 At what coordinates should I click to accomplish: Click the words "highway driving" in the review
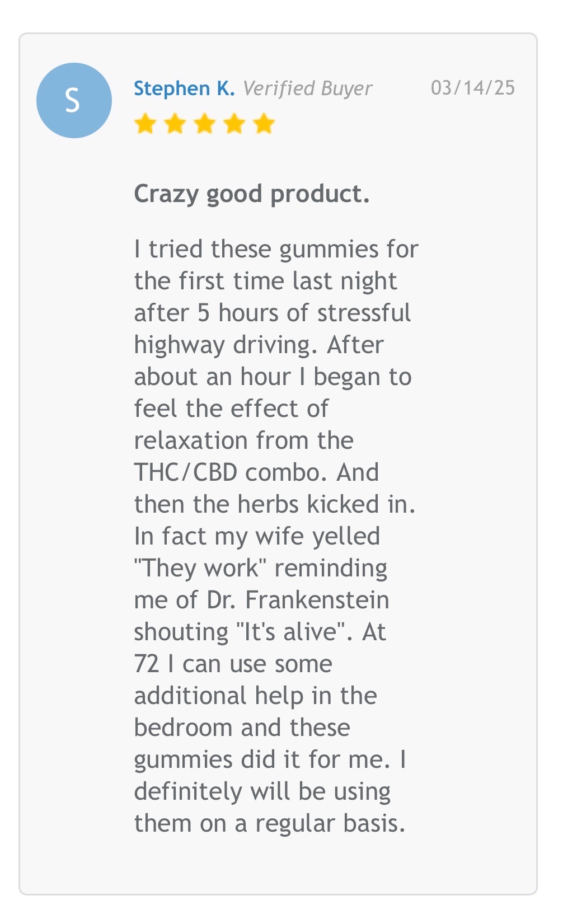tap(222, 345)
